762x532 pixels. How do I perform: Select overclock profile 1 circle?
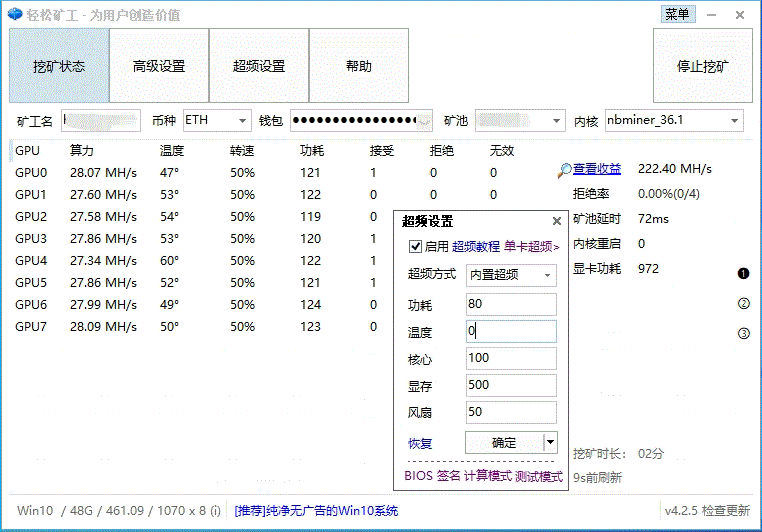pyautogui.click(x=743, y=274)
